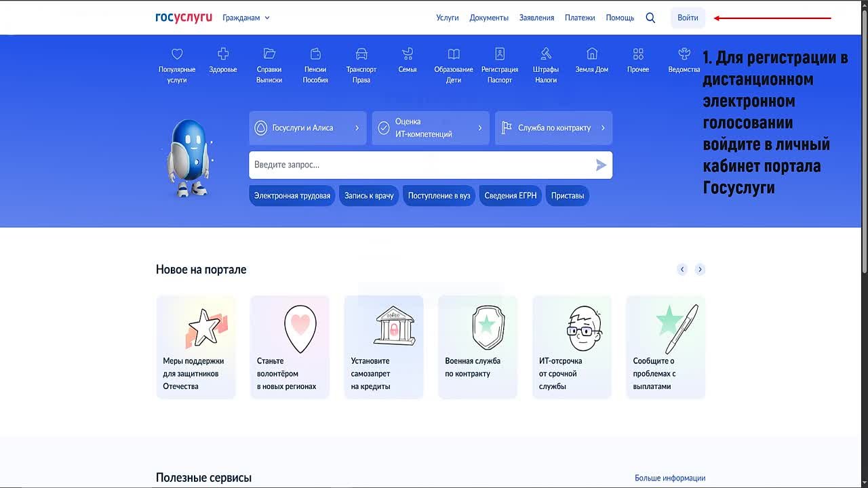The image size is (868, 488).
Task: Click the checkmark icon in ИТ-компетенций banner
Action: [384, 127]
